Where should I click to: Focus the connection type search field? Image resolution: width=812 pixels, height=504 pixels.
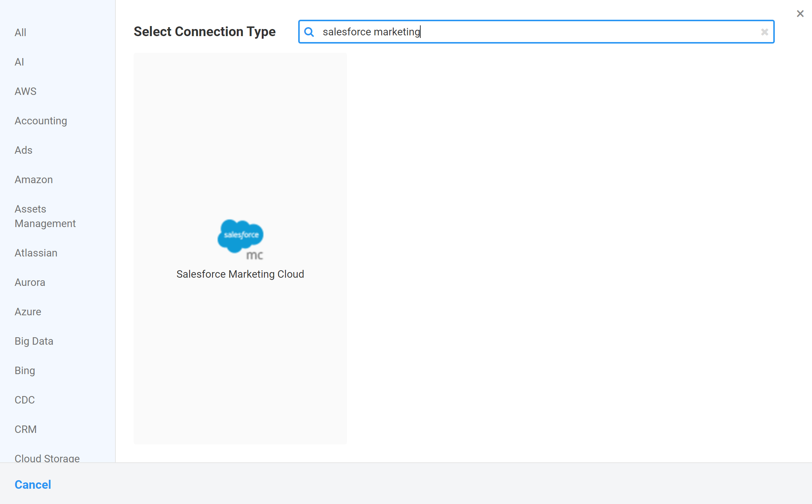pyautogui.click(x=536, y=32)
